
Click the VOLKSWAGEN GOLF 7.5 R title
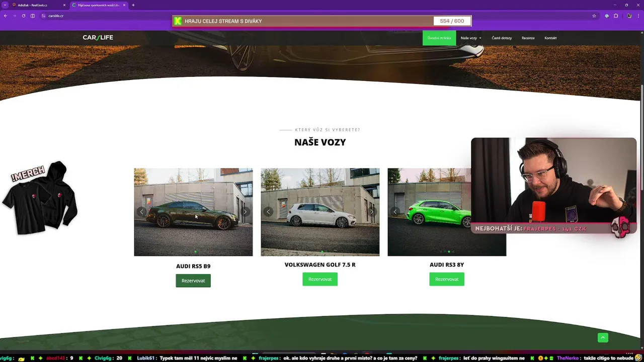320,264
